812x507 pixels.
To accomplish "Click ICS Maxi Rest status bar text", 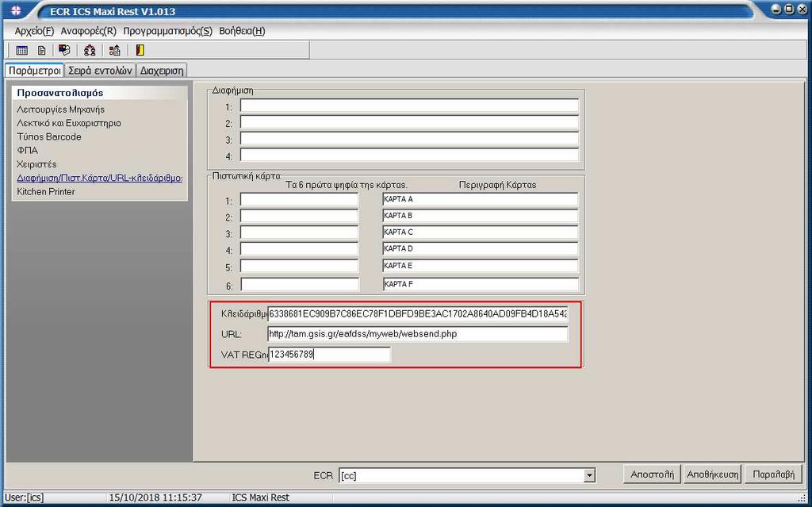I will pyautogui.click(x=260, y=497).
